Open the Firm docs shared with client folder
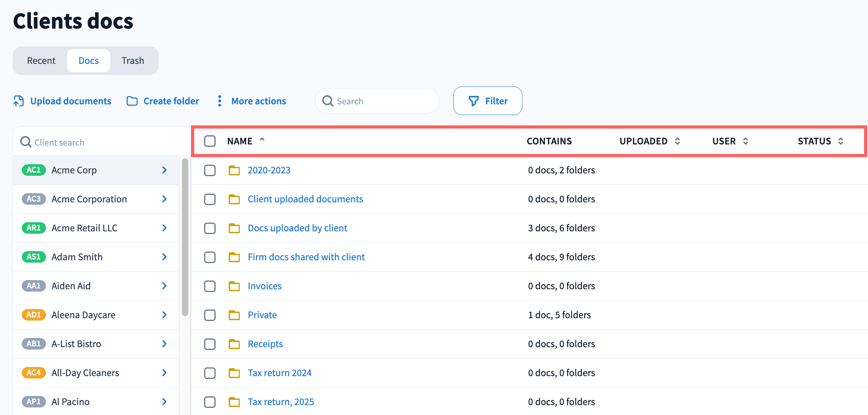Image resolution: width=868 pixels, height=415 pixels. pyautogui.click(x=306, y=257)
